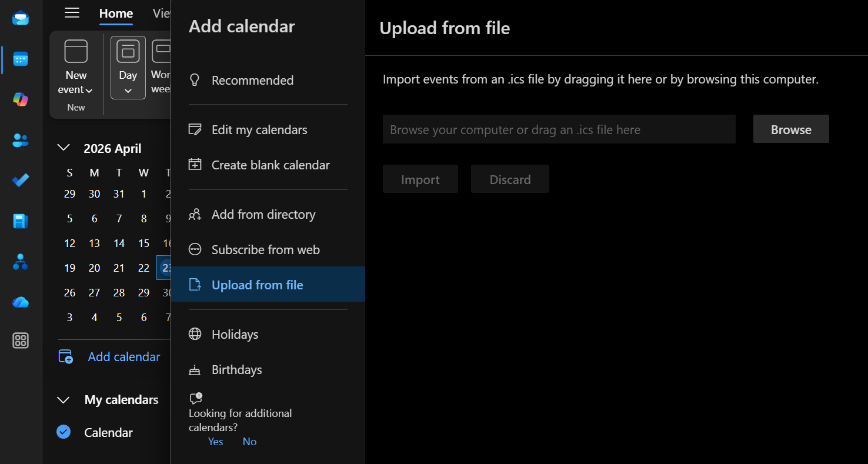This screenshot has width=868, height=464.
Task: Click the New event calendar icon
Action: tap(76, 51)
